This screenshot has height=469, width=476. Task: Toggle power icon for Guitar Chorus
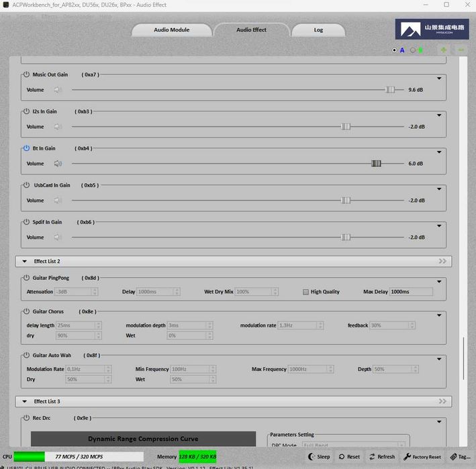click(x=26, y=311)
